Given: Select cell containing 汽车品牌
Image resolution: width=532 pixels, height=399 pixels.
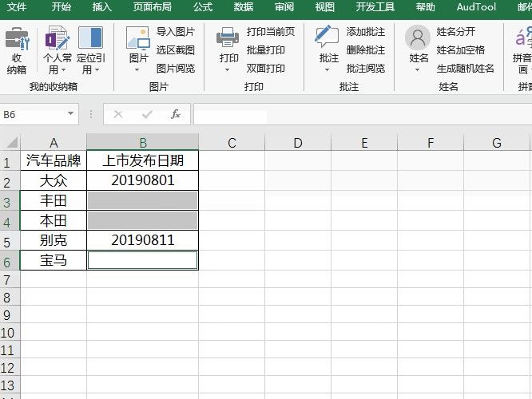Looking at the screenshot, I should pos(54,160).
